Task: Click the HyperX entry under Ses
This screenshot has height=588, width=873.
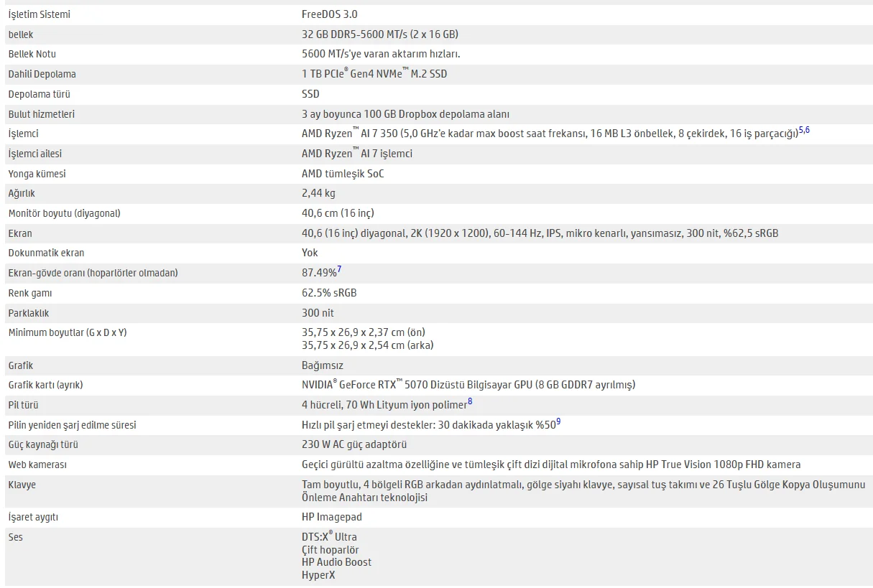Action: coord(318,575)
